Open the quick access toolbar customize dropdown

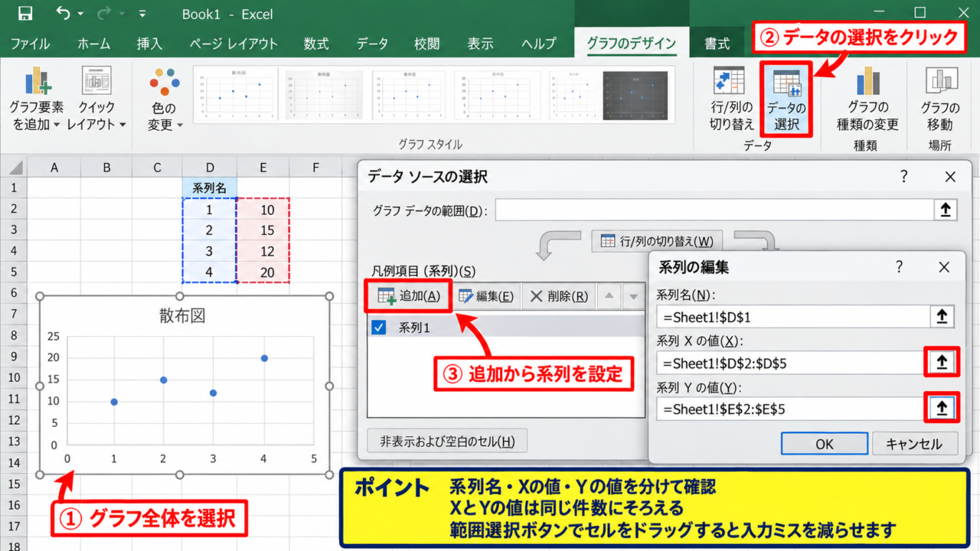[x=142, y=14]
